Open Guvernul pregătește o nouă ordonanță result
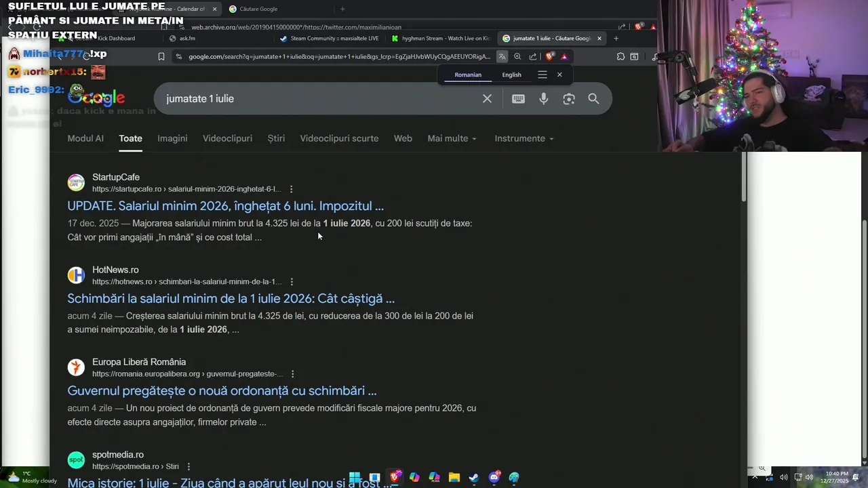868x488 pixels. point(222,391)
